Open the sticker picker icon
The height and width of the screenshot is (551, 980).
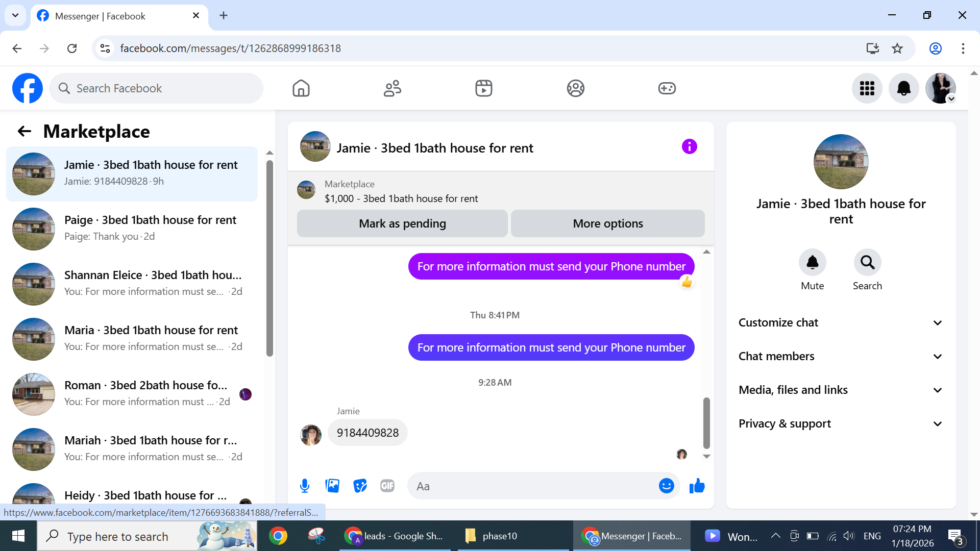click(360, 486)
